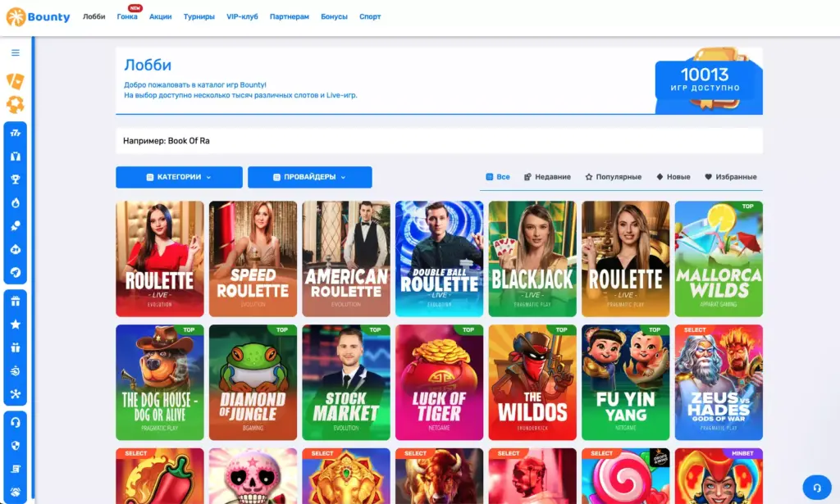Expand the КАТЕГОРИИ dropdown

coord(179,177)
